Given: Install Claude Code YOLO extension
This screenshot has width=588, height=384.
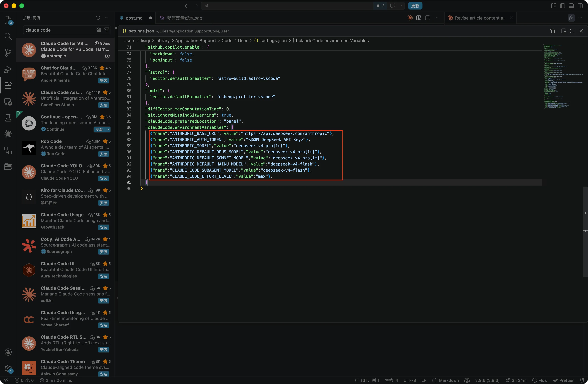Looking at the screenshot, I should click(103, 178).
